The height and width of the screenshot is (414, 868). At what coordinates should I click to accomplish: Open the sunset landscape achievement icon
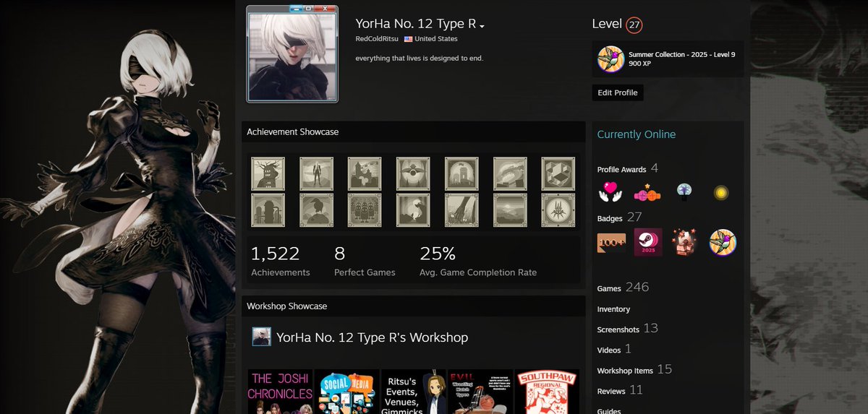[x=510, y=210]
